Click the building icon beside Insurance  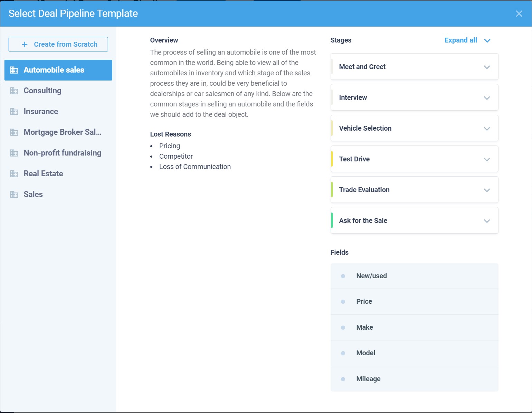tap(14, 112)
